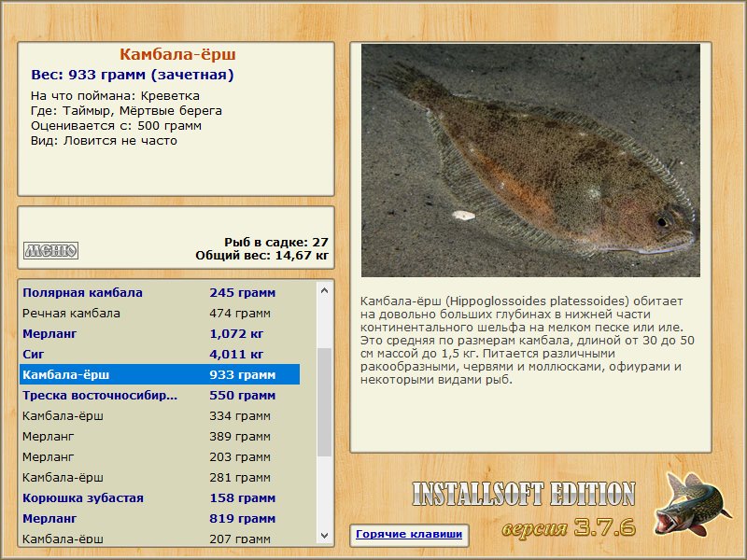Click the Где: Таймыр, Мёртвые берега line
747x560 pixels.
click(x=126, y=111)
